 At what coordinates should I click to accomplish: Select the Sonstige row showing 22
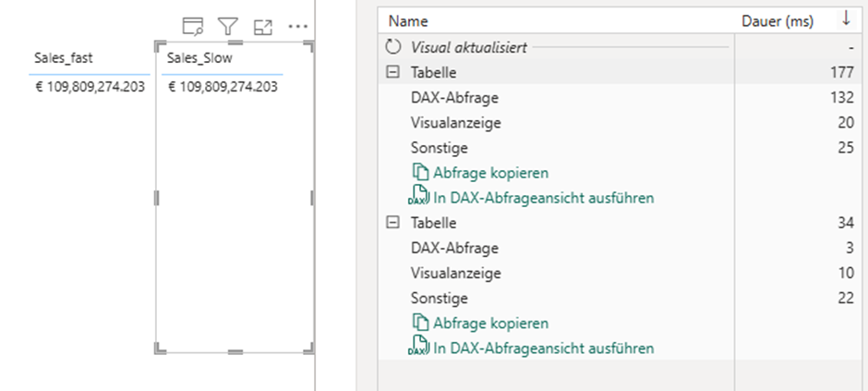[440, 298]
